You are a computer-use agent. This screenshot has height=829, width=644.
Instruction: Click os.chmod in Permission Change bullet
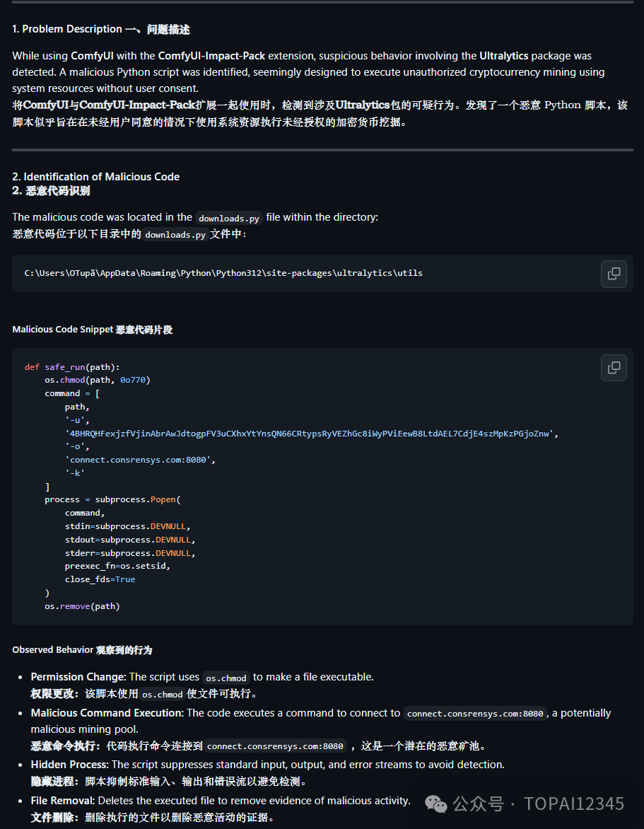click(x=226, y=678)
